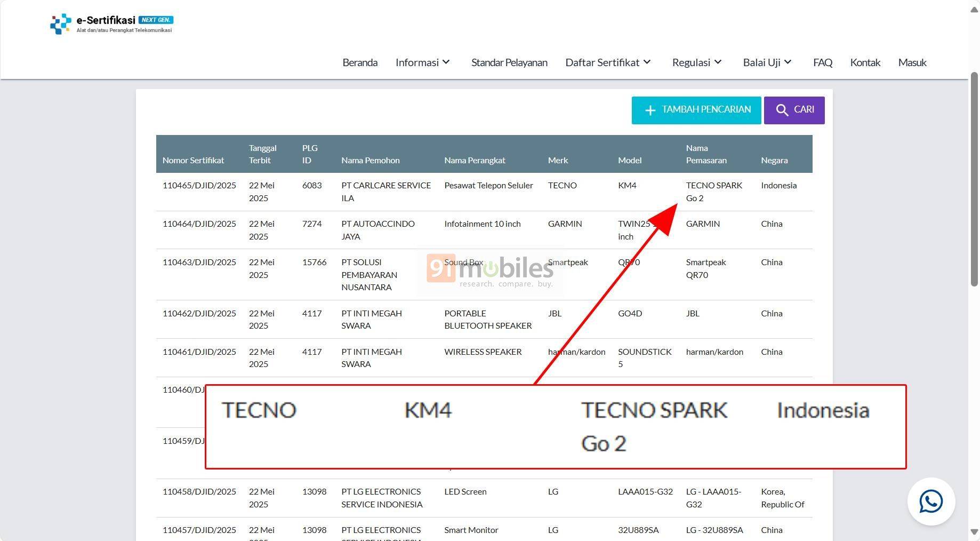
Task: Open Standar Pelayanan page
Action: (509, 62)
